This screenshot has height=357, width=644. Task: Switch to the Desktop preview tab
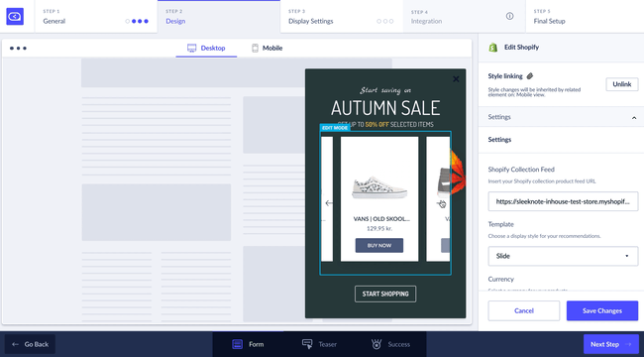pyautogui.click(x=206, y=49)
